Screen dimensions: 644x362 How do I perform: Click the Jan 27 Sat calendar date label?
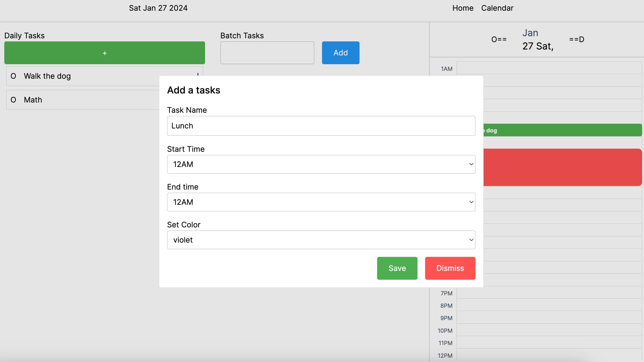538,39
